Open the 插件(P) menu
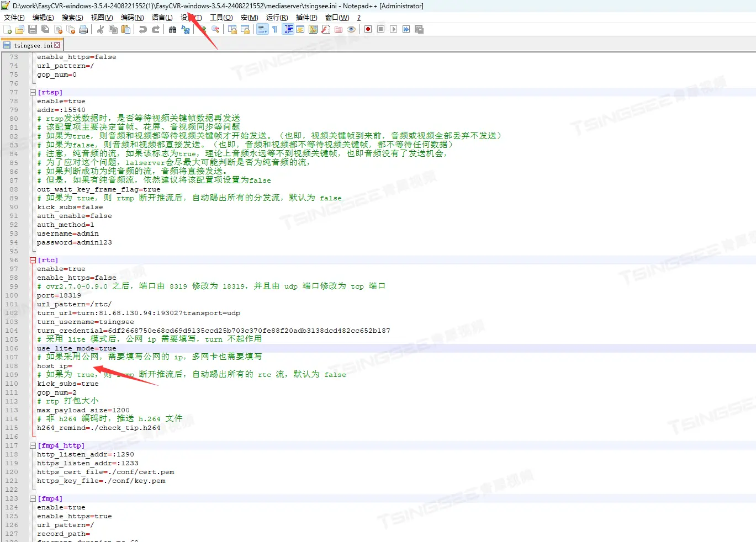The height and width of the screenshot is (542, 756). point(306,18)
